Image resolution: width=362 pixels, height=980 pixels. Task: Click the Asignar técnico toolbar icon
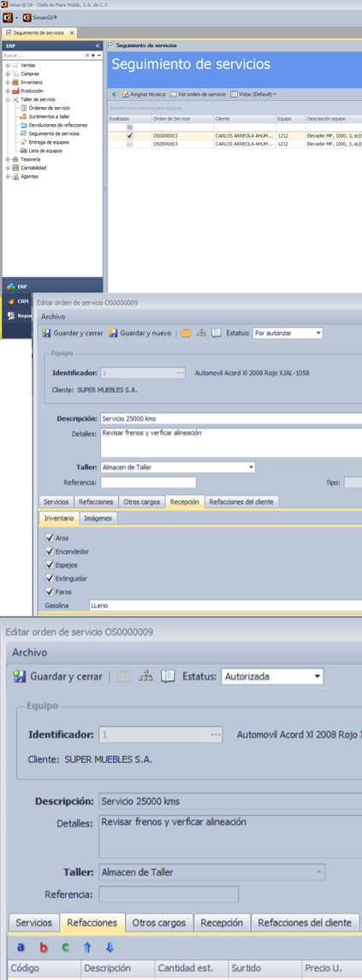click(126, 94)
